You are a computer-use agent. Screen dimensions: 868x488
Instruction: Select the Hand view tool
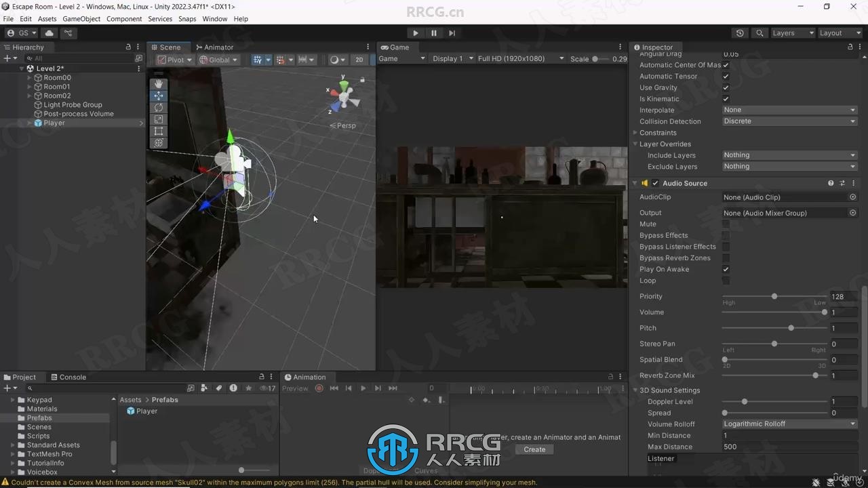[x=159, y=83]
